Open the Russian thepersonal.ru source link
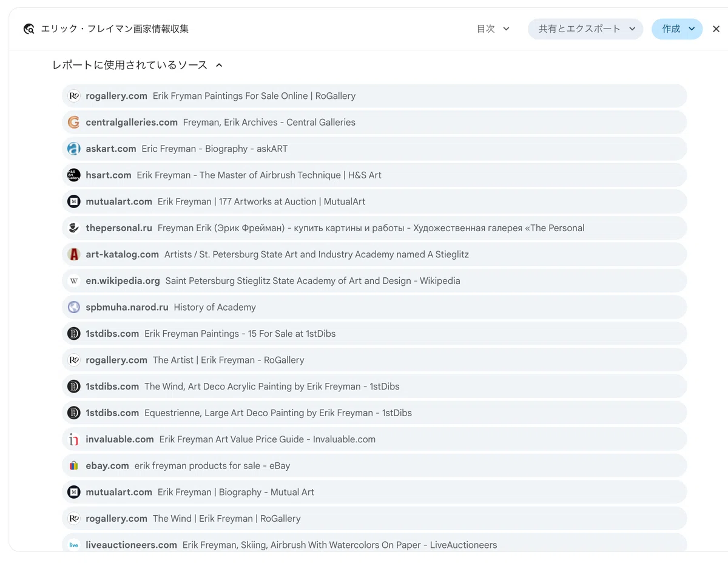The width and height of the screenshot is (728, 577). pyautogui.click(x=374, y=228)
